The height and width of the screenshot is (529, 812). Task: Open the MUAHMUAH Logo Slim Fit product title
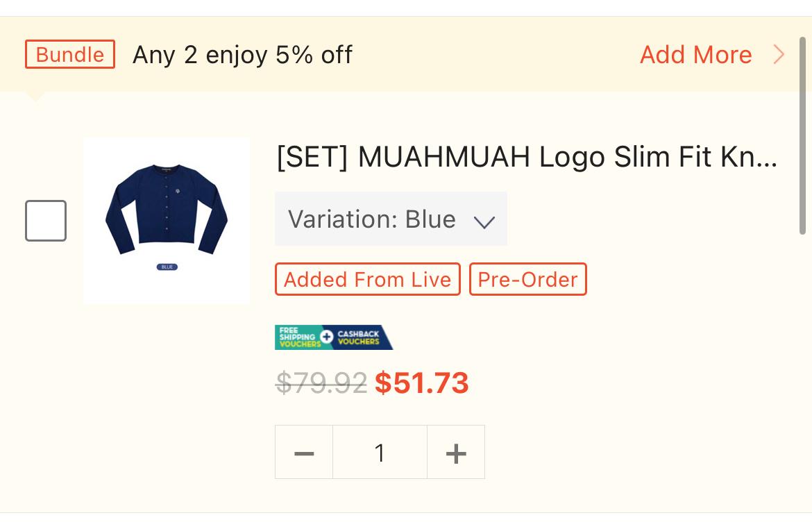[x=527, y=158]
